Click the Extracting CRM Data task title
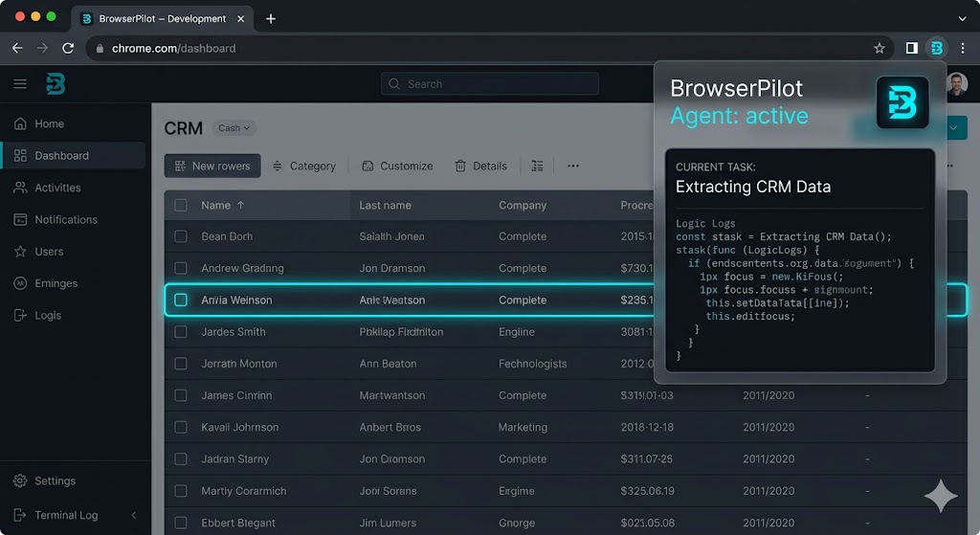 [753, 187]
